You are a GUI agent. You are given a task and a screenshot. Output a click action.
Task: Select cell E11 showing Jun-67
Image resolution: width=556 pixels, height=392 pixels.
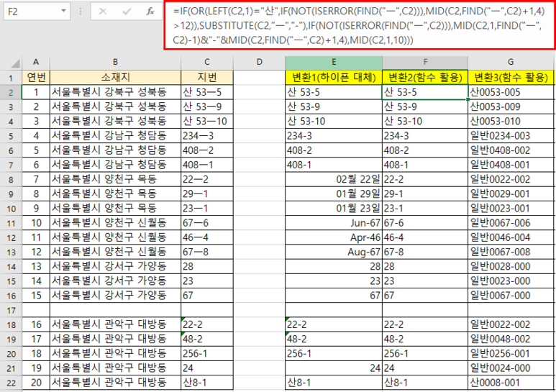[334, 223]
